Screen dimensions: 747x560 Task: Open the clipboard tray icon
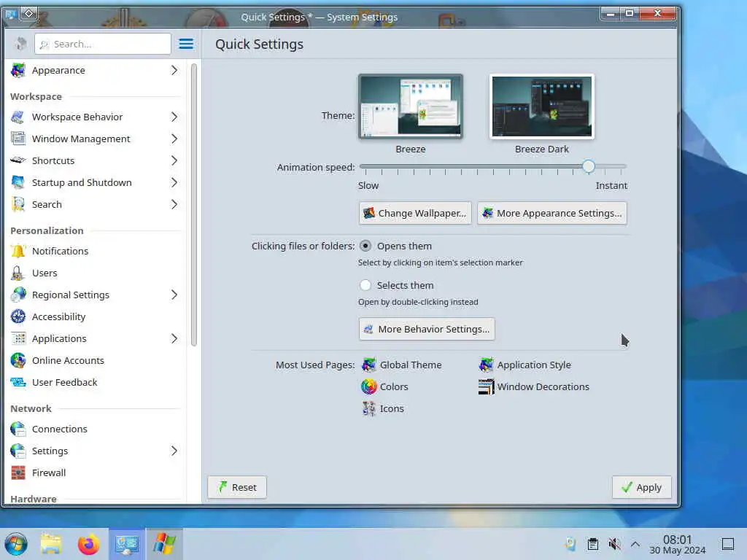(592, 544)
